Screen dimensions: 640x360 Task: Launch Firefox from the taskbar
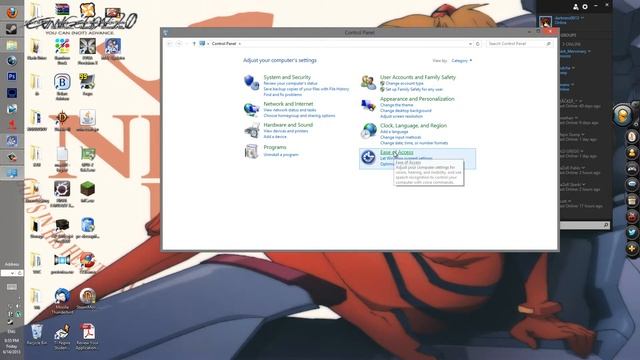12,13
